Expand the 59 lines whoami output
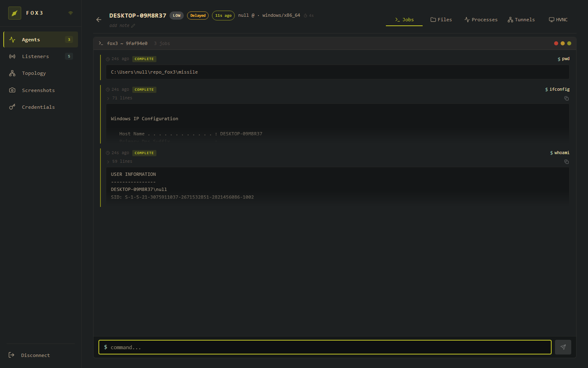This screenshot has height=368, width=588. [x=120, y=162]
